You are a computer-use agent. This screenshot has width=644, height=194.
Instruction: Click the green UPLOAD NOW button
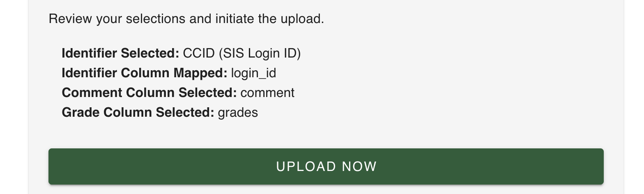point(326,166)
